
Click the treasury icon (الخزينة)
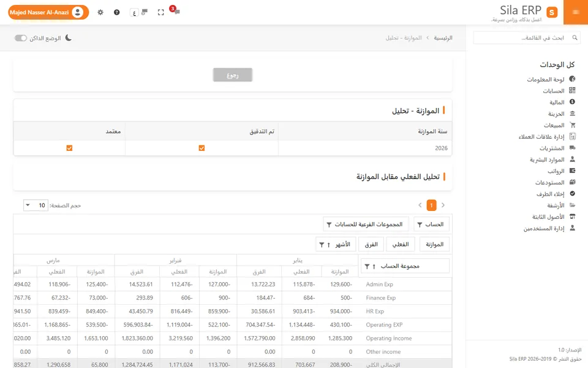pos(572,113)
